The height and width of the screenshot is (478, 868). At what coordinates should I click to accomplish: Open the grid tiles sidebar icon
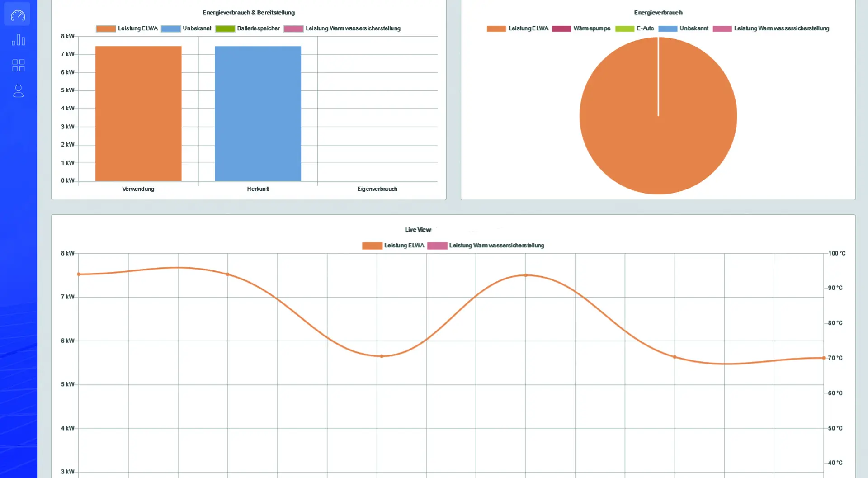pos(18,65)
